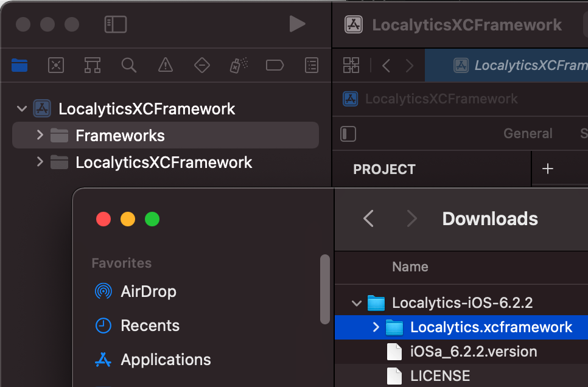Toggle the project targets list panel
This screenshot has width=588, height=387.
348,134
